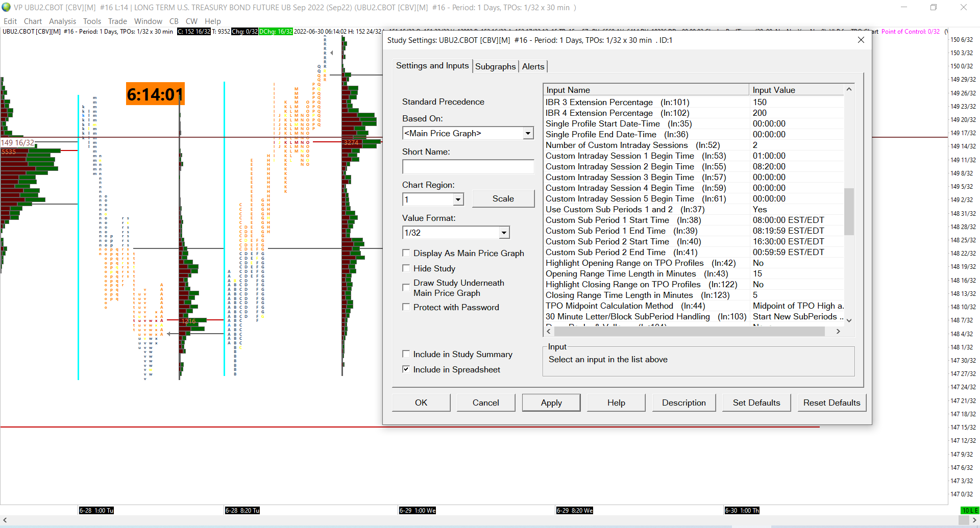980x528 pixels.
Task: Expand the Chart Region dropdown
Action: coord(458,199)
